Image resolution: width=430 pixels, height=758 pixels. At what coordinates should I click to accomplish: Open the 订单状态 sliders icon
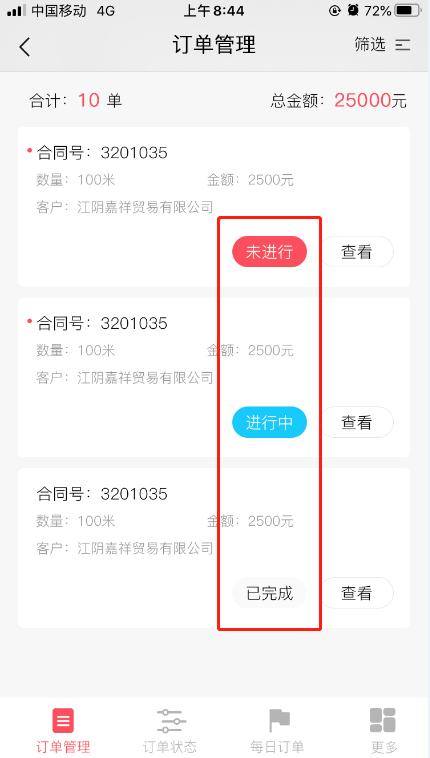point(171,721)
